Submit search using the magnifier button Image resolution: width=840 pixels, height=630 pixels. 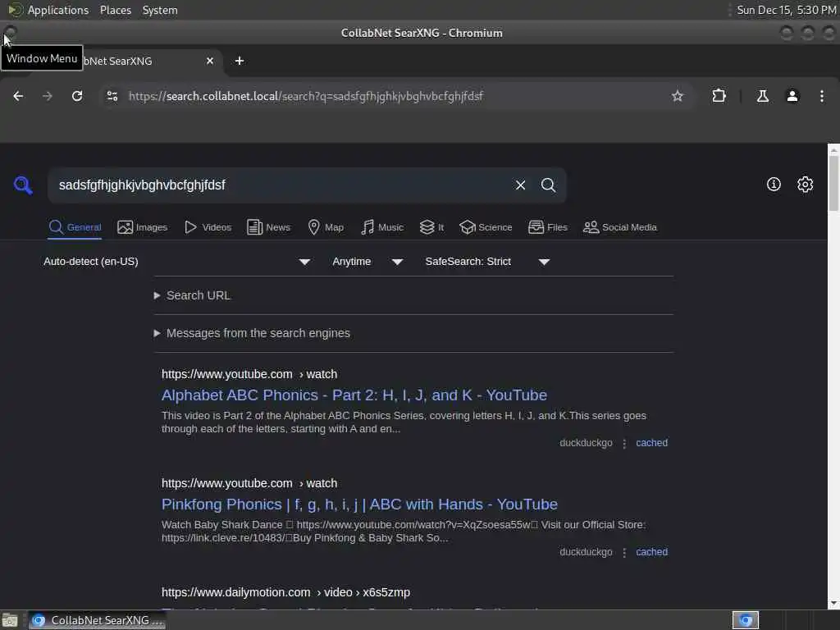548,185
